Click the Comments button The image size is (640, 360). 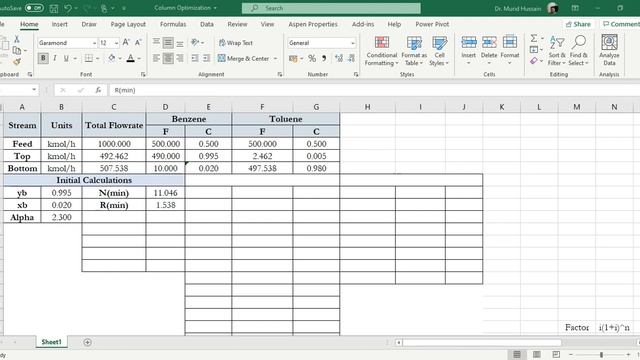pos(620,24)
